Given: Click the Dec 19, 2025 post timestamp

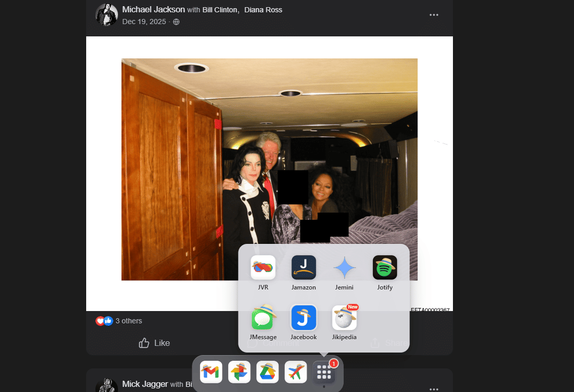Looking at the screenshot, I should coord(144,22).
